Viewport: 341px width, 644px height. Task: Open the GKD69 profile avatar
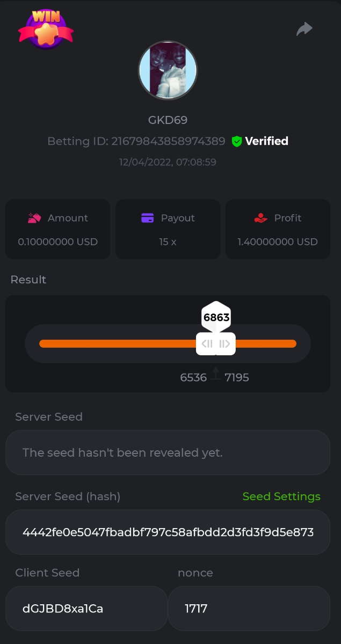coord(168,70)
